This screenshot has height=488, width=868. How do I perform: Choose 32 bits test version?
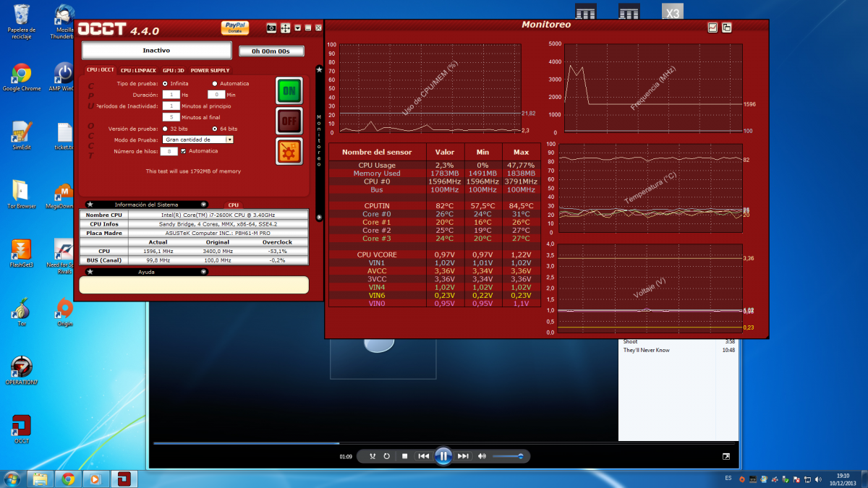point(165,129)
